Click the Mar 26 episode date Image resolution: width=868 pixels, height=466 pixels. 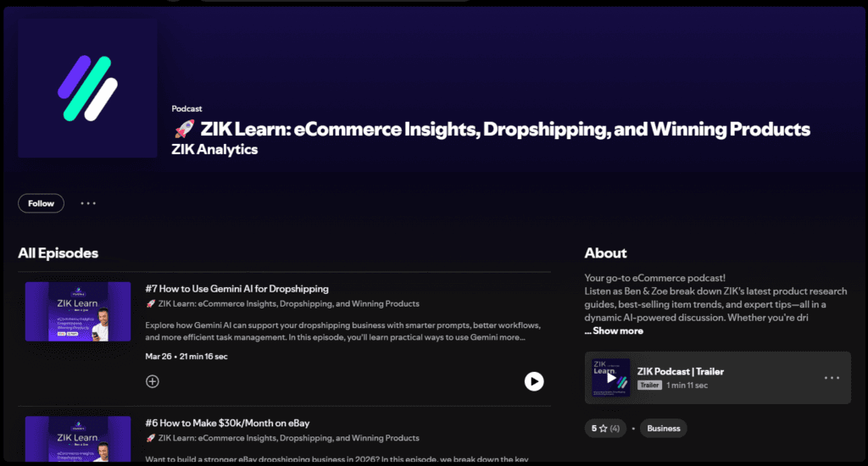pyautogui.click(x=159, y=357)
